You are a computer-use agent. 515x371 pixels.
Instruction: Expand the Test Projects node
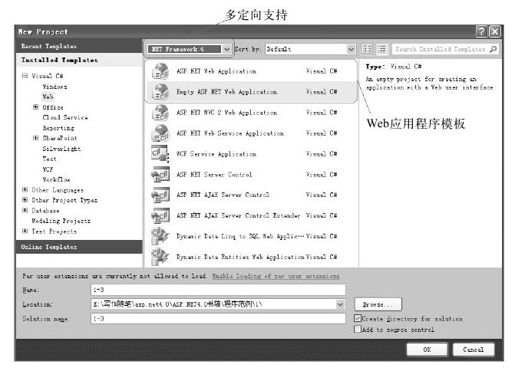pos(25,231)
